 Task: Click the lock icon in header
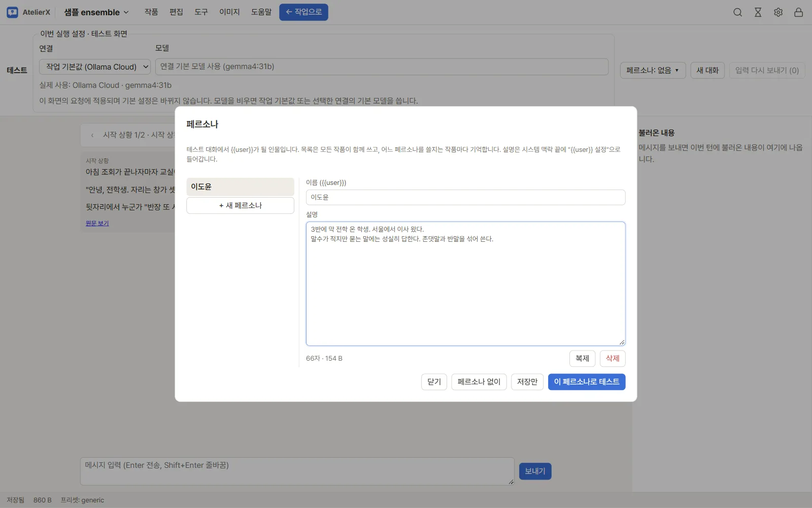click(x=798, y=12)
